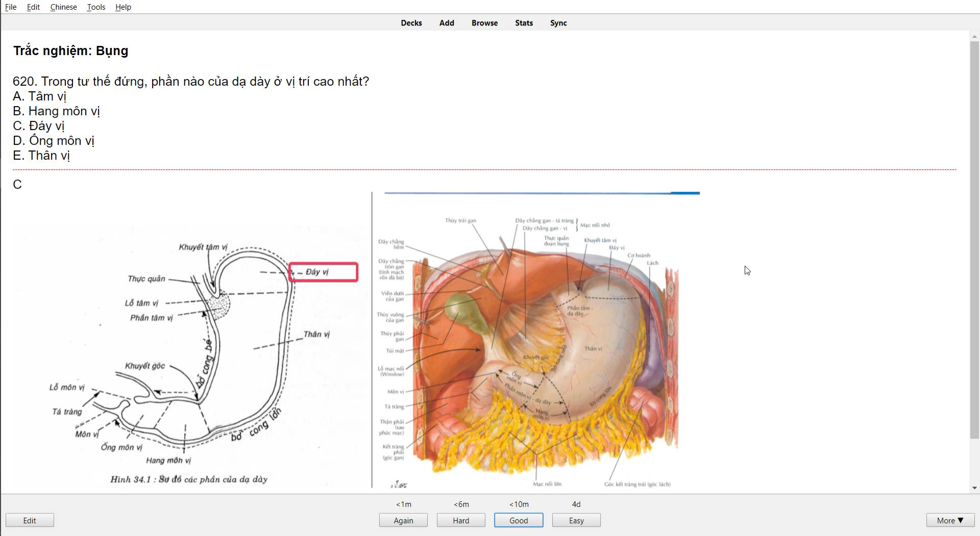Viewport: 980px width, 536px height.
Task: Click the 'Lỗ tâm vị' diagram label
Action: pos(141,303)
